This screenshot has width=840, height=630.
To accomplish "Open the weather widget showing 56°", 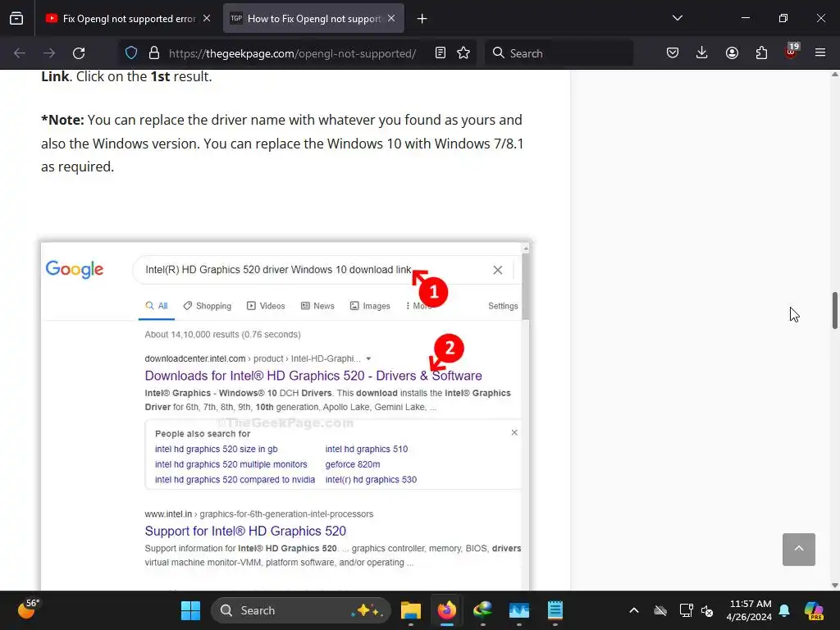I will pos(29,609).
